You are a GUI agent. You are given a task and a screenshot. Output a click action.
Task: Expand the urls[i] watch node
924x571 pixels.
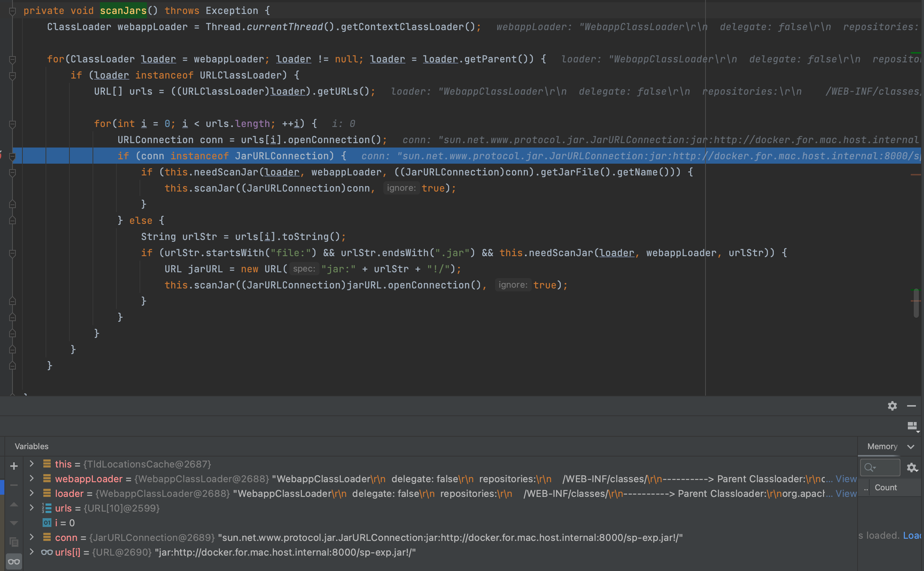tap(32, 552)
